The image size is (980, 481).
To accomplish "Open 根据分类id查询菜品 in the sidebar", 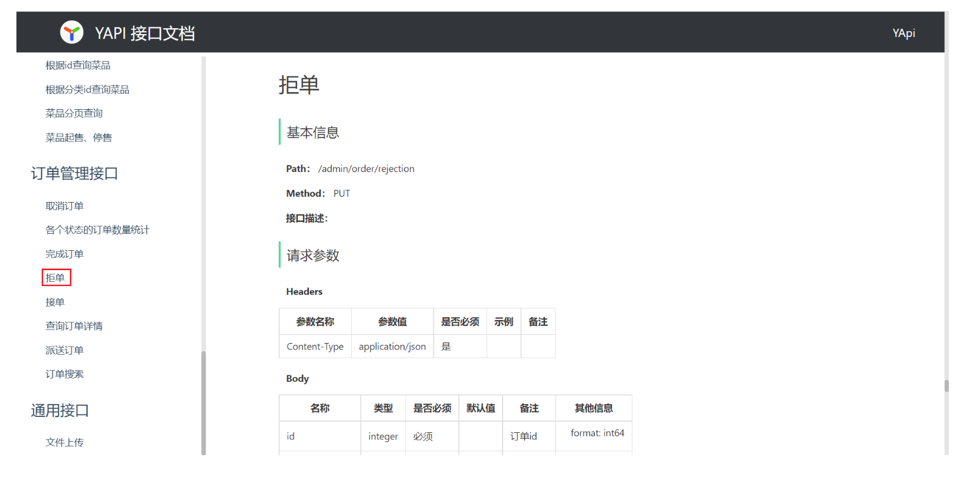I will pyautogui.click(x=87, y=89).
